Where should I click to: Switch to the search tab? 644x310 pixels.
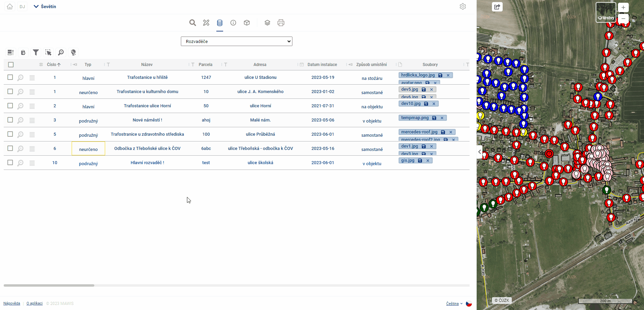(193, 23)
